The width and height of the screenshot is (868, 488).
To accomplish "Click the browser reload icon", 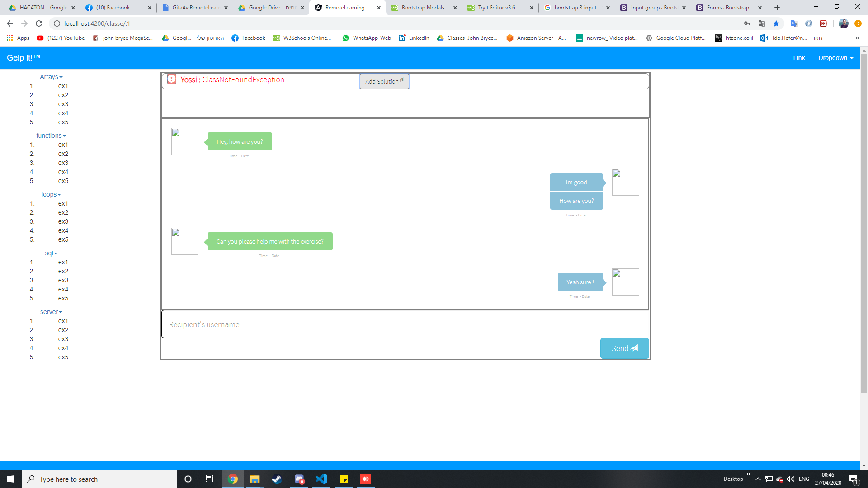I will tap(39, 23).
